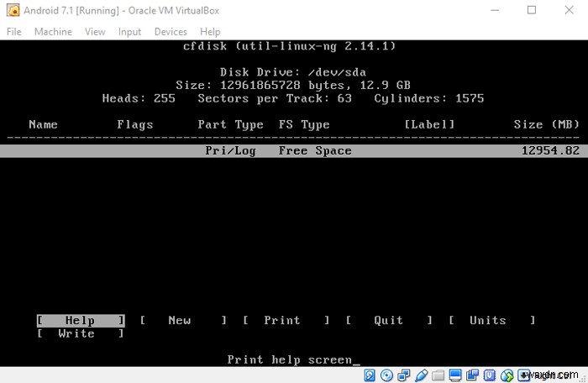Click the CPU/virtualization status icon
Image resolution: width=588 pixels, height=383 pixels.
[490, 375]
